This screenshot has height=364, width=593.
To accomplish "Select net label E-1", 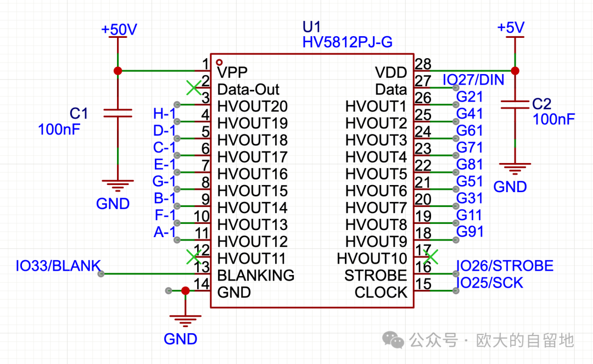I will click(165, 164).
